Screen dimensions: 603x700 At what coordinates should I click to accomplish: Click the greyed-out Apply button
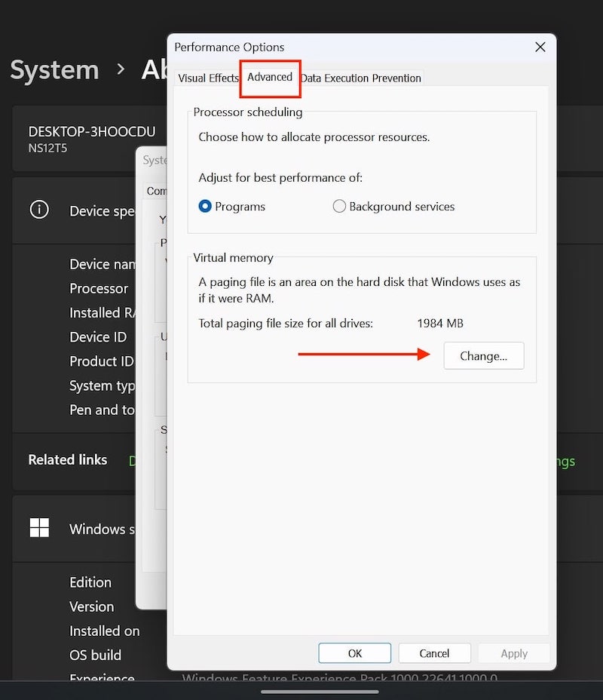(x=514, y=653)
